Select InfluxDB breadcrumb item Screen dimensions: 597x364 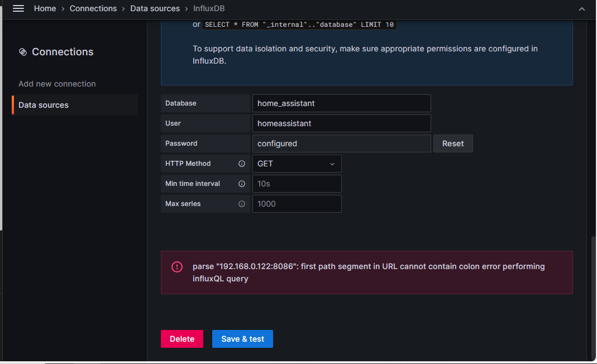pos(209,8)
